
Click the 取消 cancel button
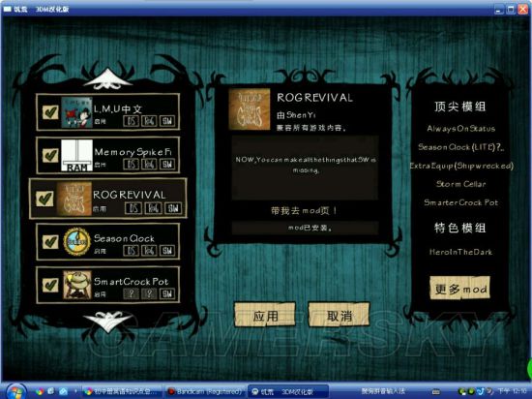[339, 316]
